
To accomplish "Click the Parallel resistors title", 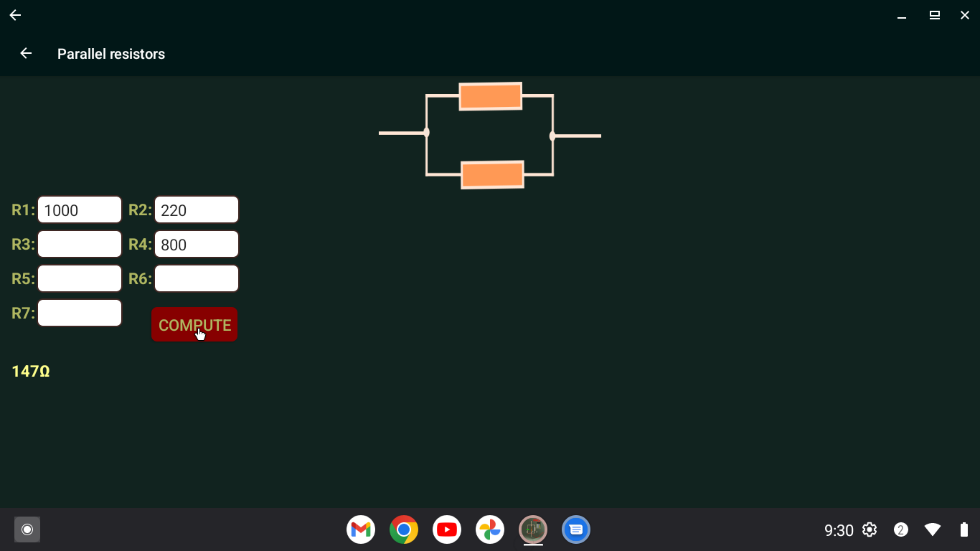I will pos(111,54).
